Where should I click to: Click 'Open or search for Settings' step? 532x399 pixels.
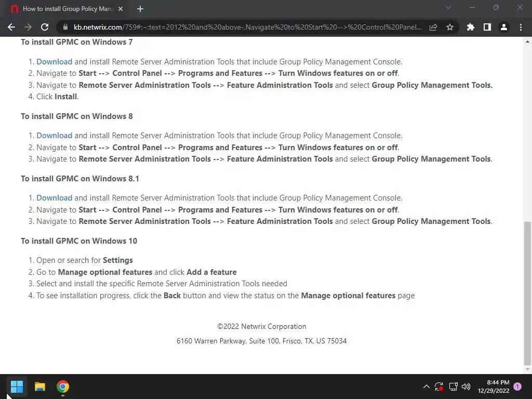(85, 260)
